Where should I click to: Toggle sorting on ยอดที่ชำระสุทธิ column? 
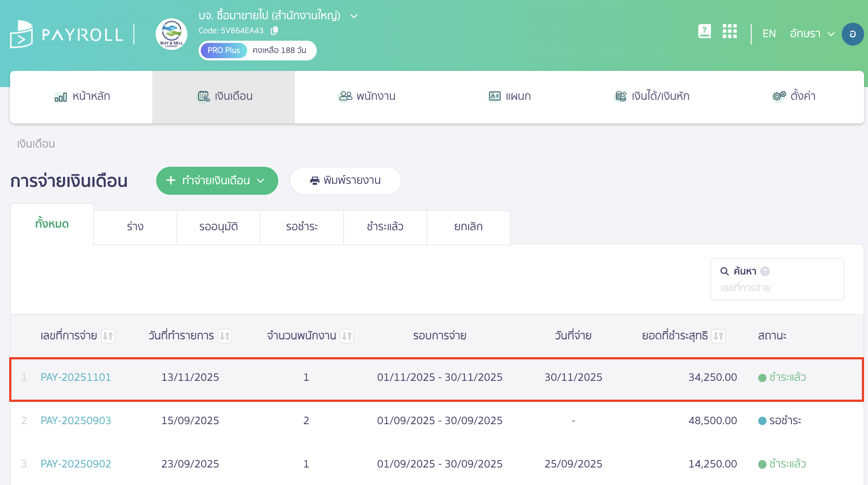click(x=718, y=336)
